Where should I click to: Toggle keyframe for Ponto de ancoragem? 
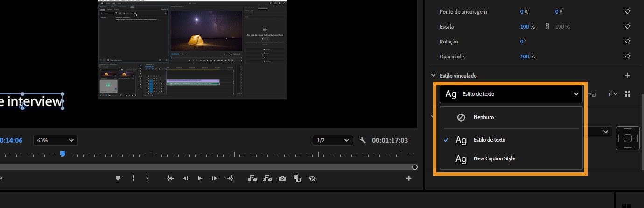tap(628, 12)
